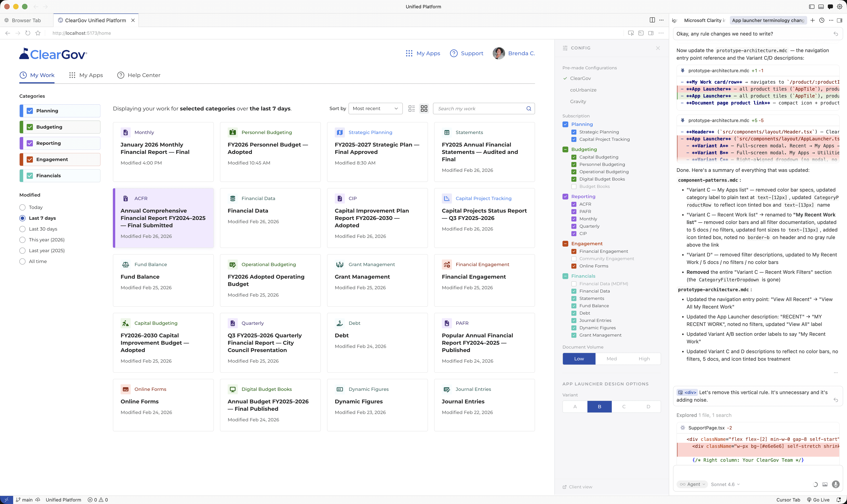Enable the Budget Books checkbox
Image resolution: width=847 pixels, height=504 pixels.
[574, 187]
